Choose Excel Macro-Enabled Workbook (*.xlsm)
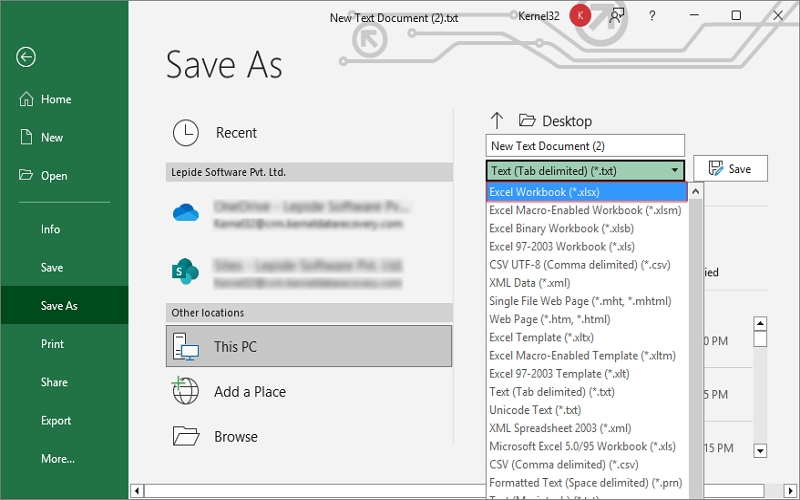This screenshot has width=800, height=500. click(587, 210)
